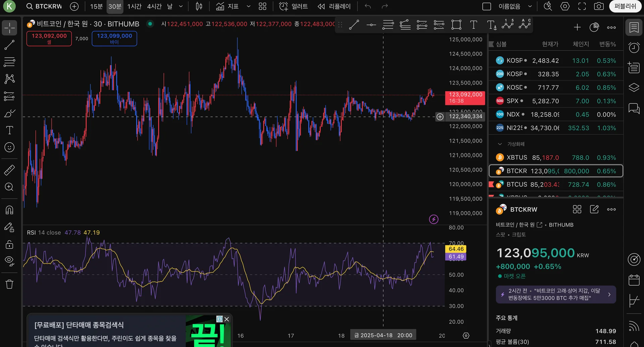Click the red 123,092,000 sell button
This screenshot has width=644, height=347.
click(x=49, y=38)
